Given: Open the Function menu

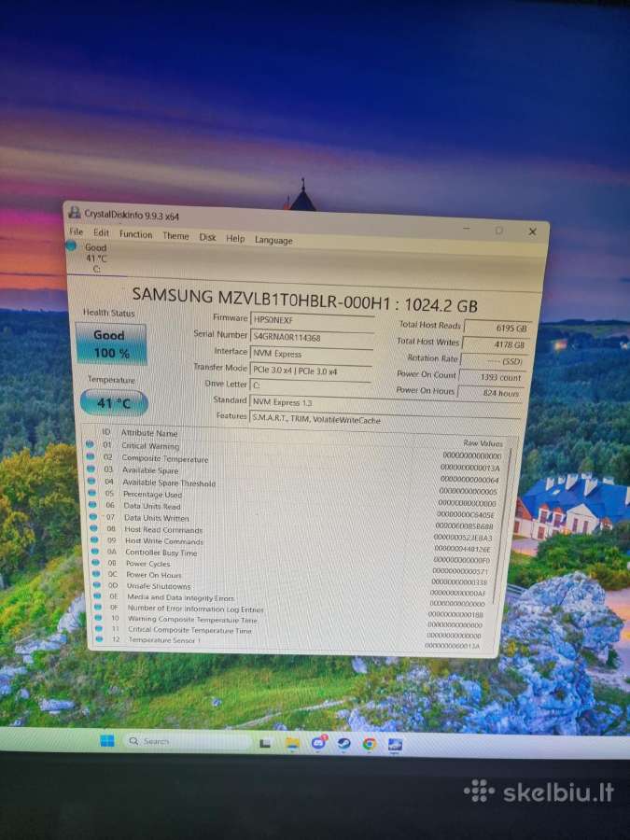Looking at the screenshot, I should tap(135, 234).
